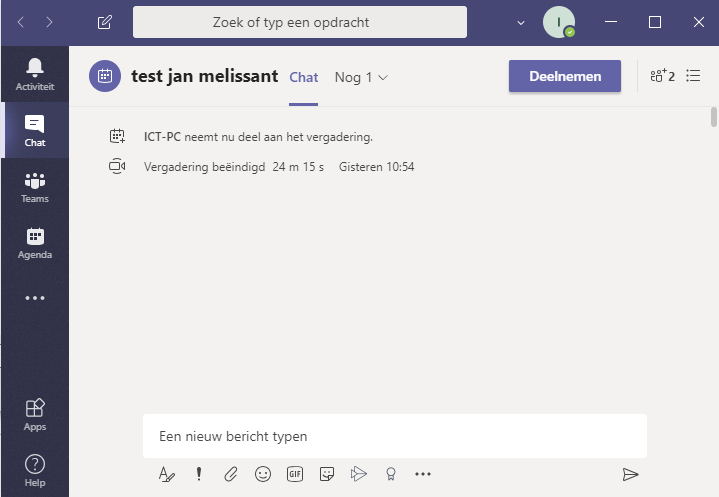The image size is (719, 497).
Task: Open the emoji picker
Action: pos(263,474)
